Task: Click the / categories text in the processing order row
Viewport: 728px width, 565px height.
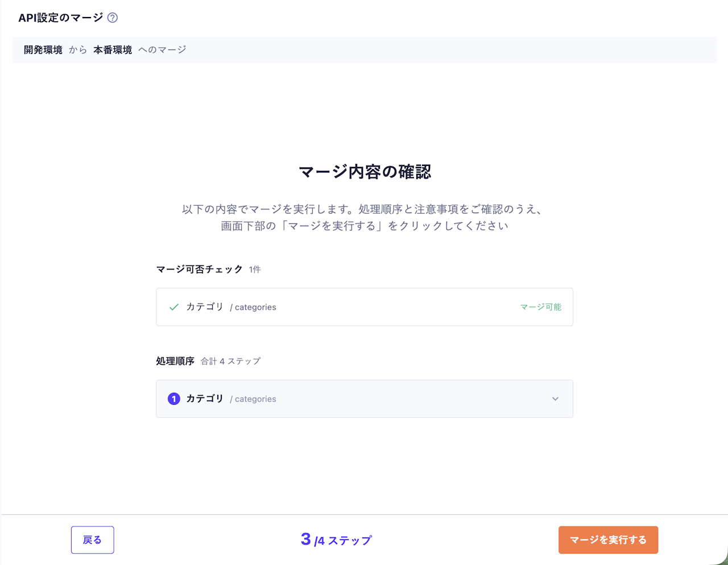Action: (x=253, y=399)
